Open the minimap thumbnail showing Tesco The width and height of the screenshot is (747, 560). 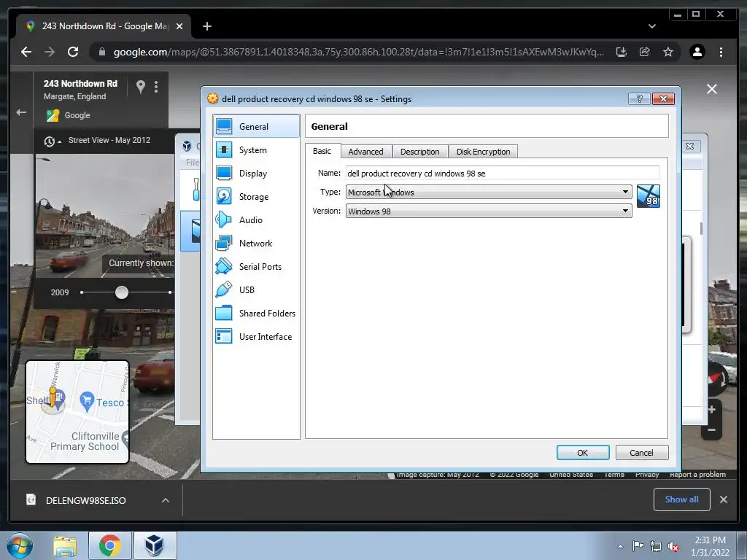pyautogui.click(x=77, y=412)
